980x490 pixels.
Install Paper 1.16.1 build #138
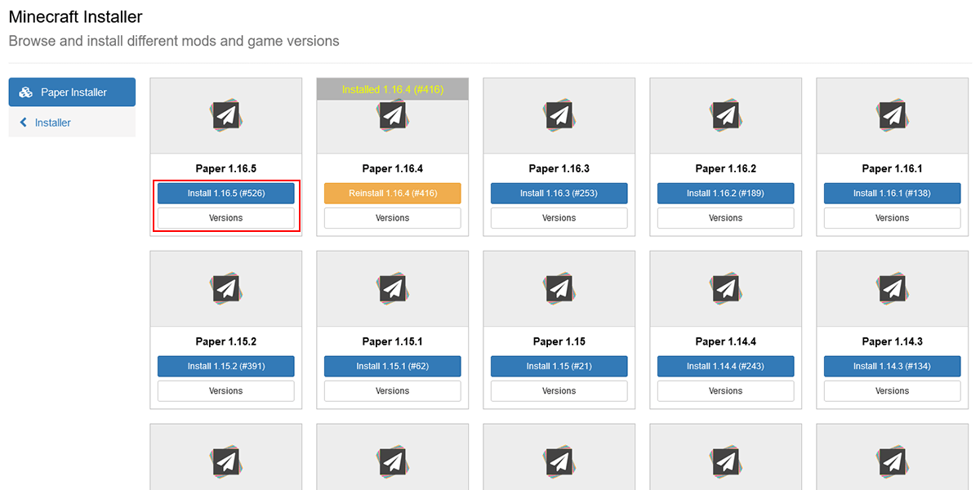coord(893,194)
